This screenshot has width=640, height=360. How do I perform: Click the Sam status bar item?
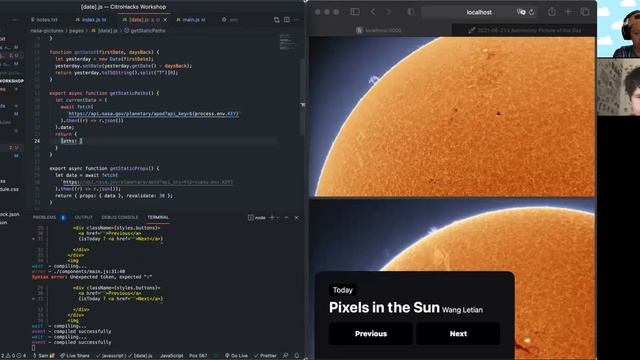pos(43,356)
